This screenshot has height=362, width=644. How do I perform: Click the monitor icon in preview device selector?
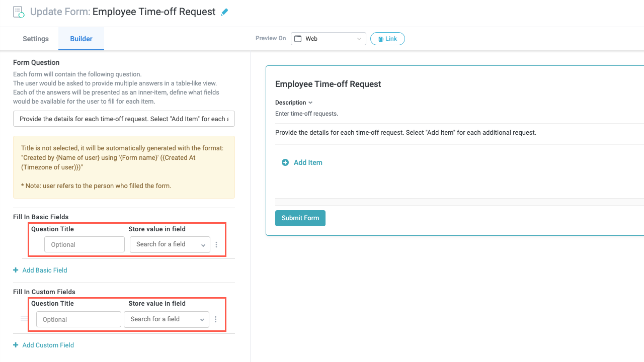pyautogui.click(x=298, y=39)
